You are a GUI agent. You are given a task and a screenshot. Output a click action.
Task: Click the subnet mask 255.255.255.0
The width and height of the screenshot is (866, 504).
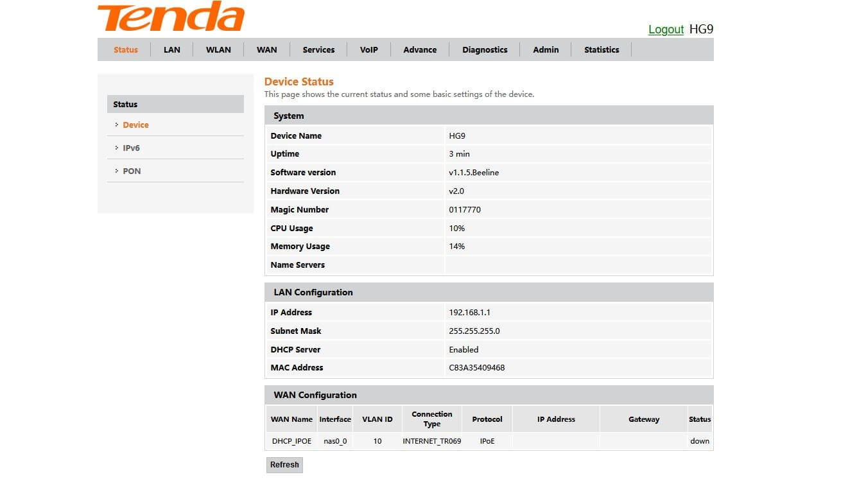(474, 331)
